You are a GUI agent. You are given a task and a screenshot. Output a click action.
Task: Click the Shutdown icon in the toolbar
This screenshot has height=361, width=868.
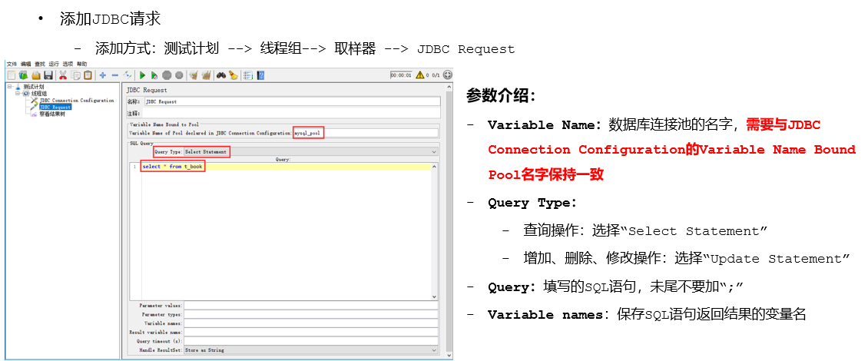pos(179,75)
